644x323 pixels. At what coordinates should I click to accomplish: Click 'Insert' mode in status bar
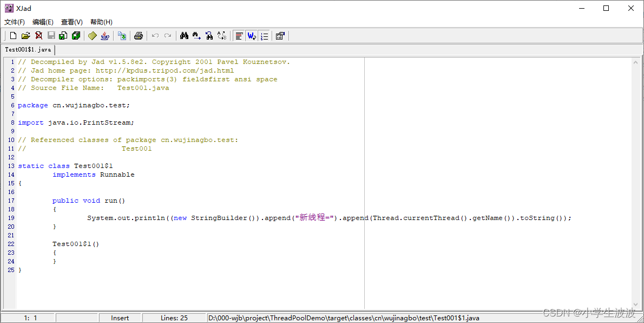tap(120, 318)
